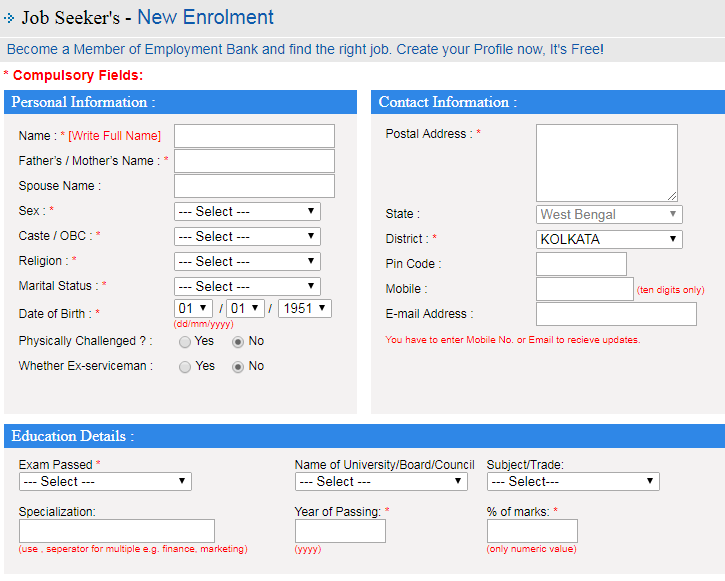
Task: Choose Yes for Whether Ex-serviceman
Action: [185, 367]
